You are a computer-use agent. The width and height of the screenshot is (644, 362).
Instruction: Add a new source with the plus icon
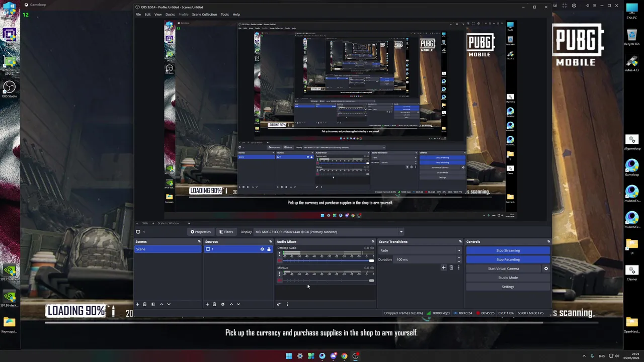pos(207,304)
